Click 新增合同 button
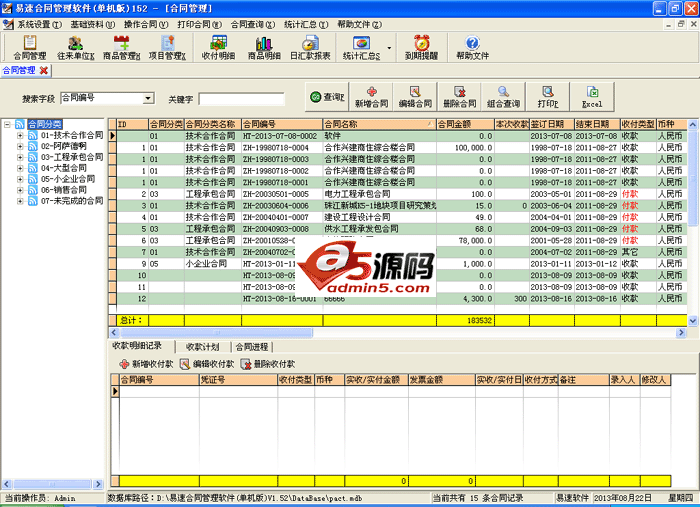Image resolution: width=700 pixels, height=507 pixels. point(371,97)
